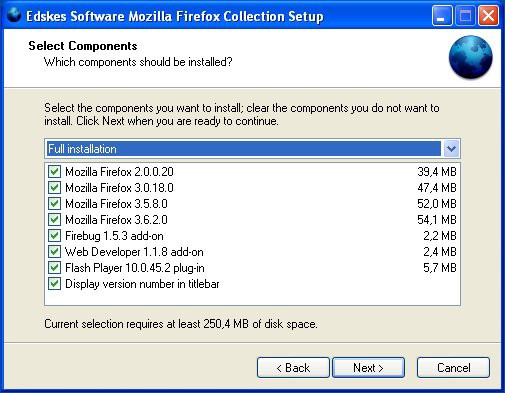Click the Next button

[368, 368]
